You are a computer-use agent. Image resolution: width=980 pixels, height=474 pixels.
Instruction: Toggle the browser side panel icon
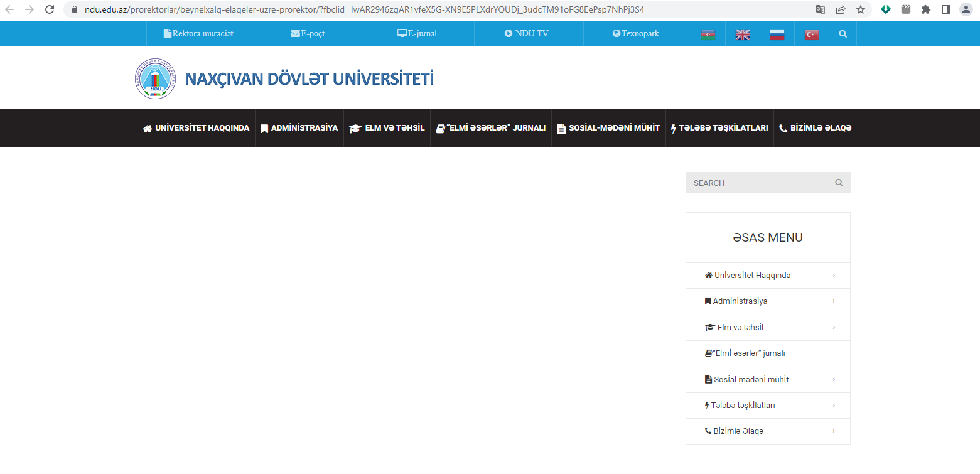pos(946,9)
